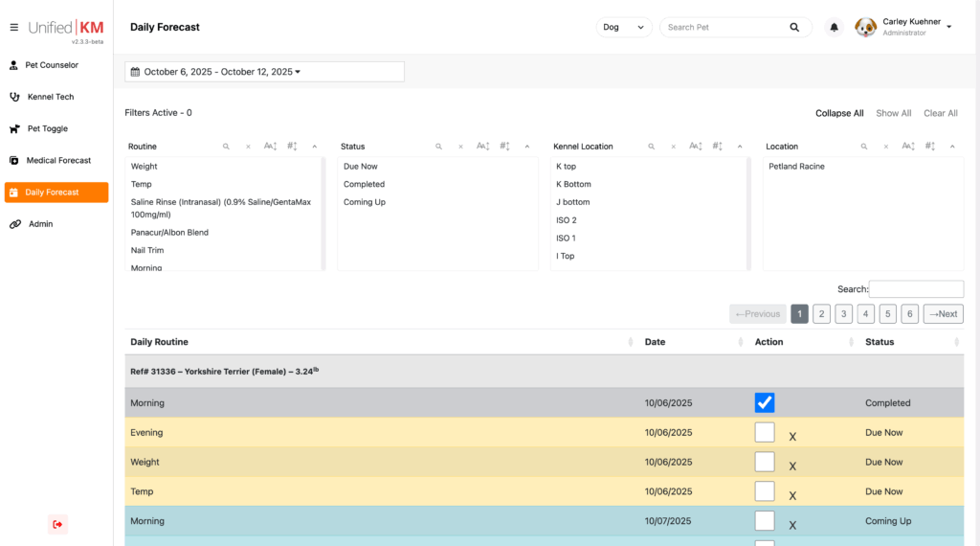This screenshot has height=546, width=980.
Task: Clear the Location filter with X icon
Action: 885,147
